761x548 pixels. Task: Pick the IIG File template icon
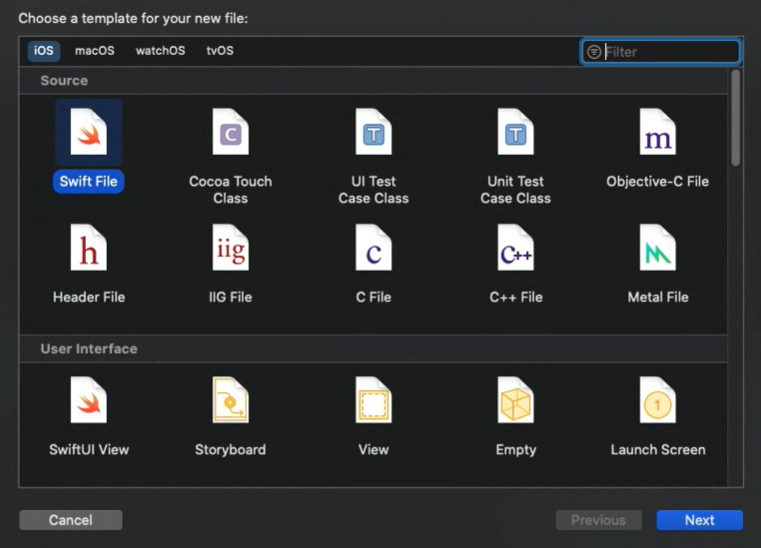[x=231, y=247]
